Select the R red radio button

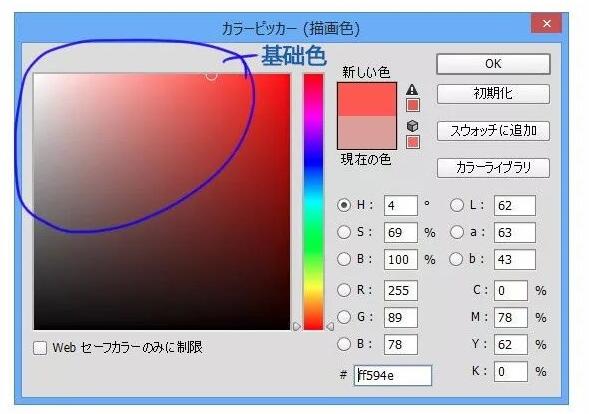pyautogui.click(x=344, y=290)
